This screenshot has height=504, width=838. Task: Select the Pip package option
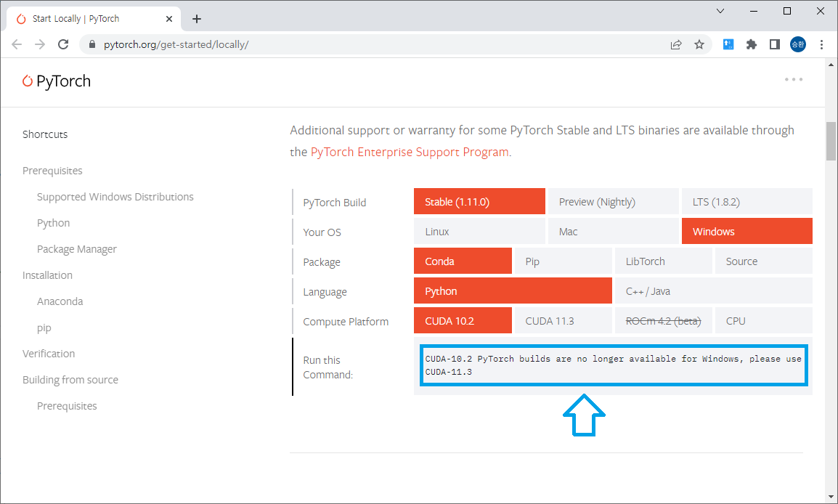tap(563, 261)
